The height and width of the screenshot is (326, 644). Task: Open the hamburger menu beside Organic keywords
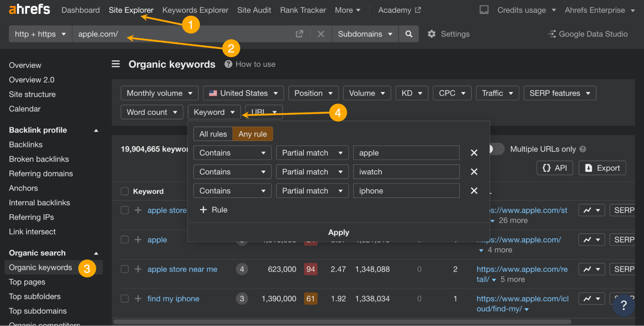[116, 64]
